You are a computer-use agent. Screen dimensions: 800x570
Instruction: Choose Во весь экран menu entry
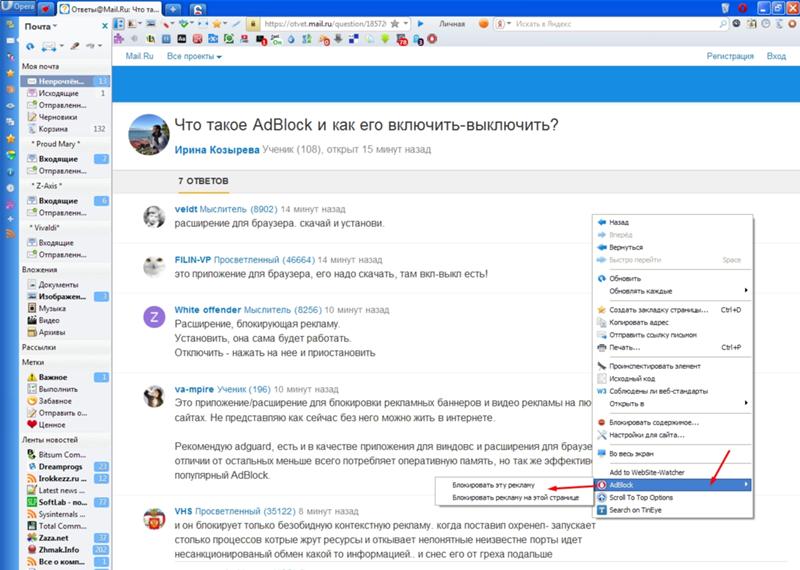672,454
